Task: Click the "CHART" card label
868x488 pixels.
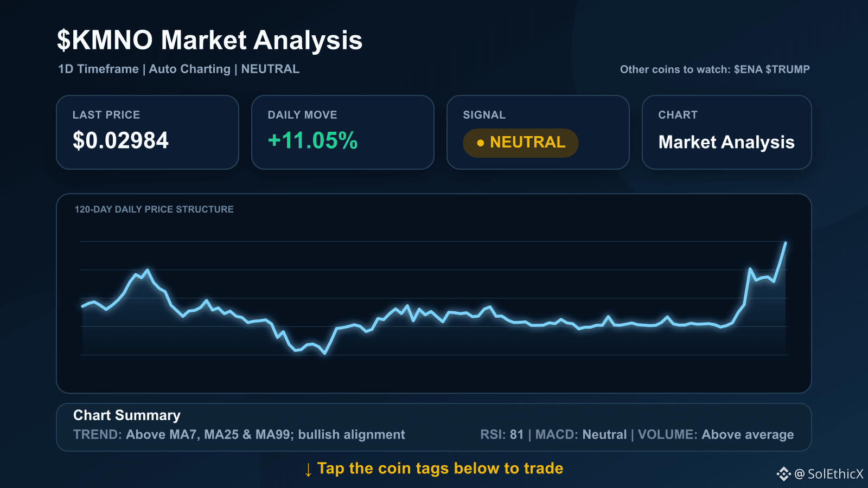Action: pyautogui.click(x=678, y=115)
